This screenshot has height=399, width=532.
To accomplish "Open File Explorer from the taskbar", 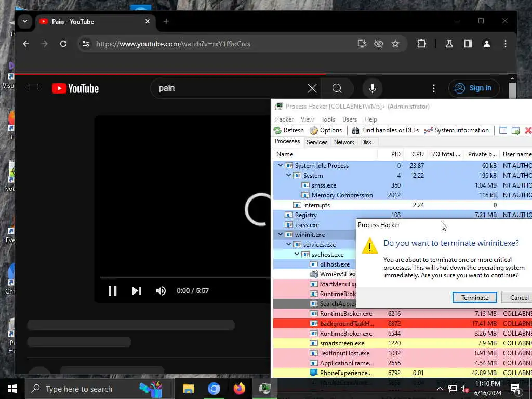I will (x=188, y=389).
